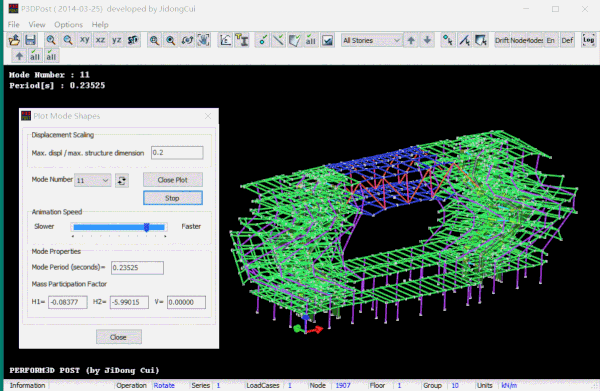This screenshot has height=391, width=600.
Task: Move up one story with arrow
Action: (411, 40)
